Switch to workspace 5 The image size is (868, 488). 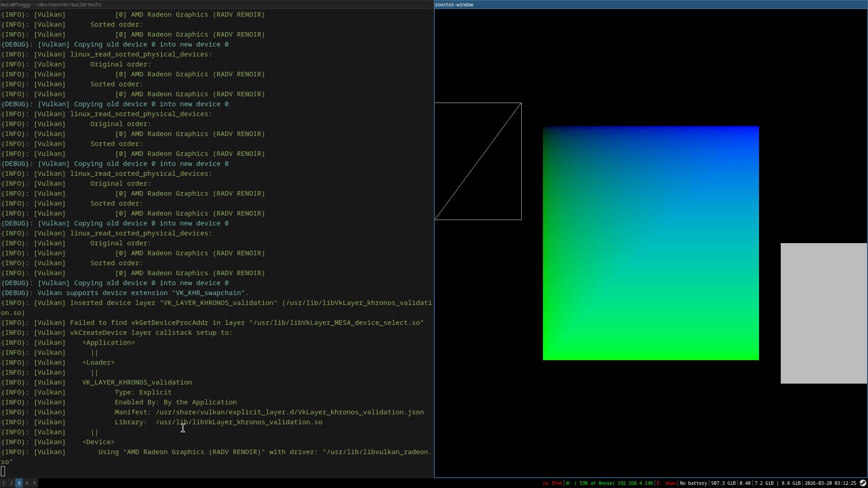[34, 483]
